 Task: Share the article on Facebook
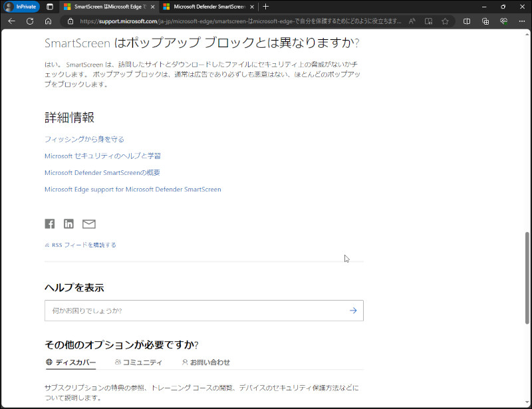click(x=49, y=223)
